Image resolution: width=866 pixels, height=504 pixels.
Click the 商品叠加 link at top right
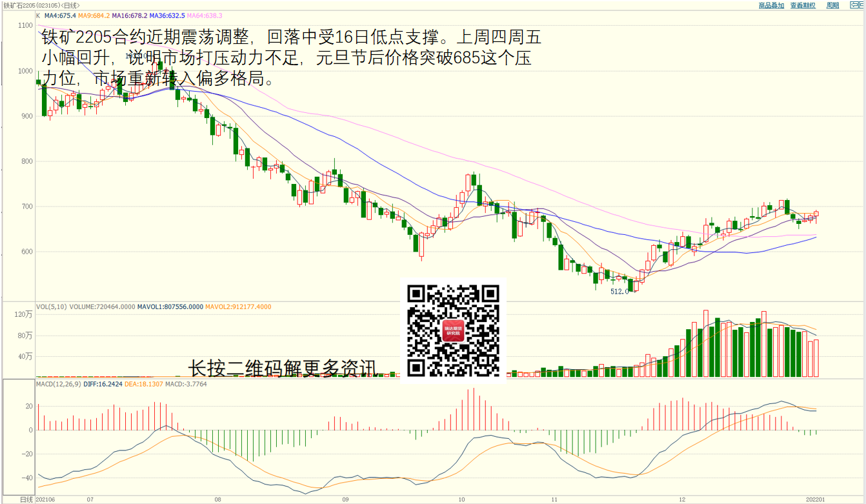pyautogui.click(x=771, y=5)
